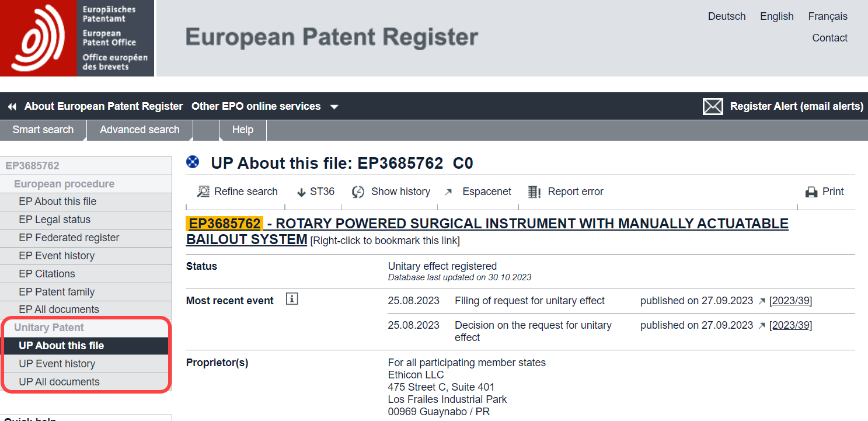Expand Other EPO online services dropdown
The width and height of the screenshot is (868, 421).
coord(334,107)
